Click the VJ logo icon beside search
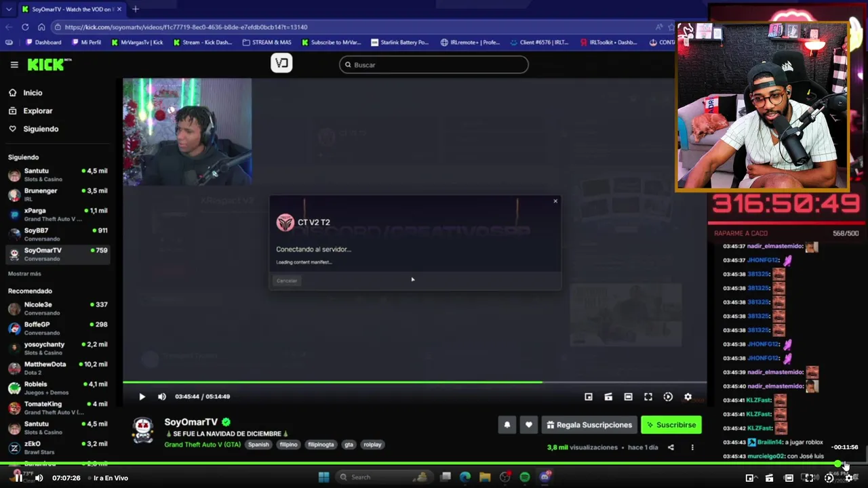The image size is (868, 488). (x=281, y=64)
